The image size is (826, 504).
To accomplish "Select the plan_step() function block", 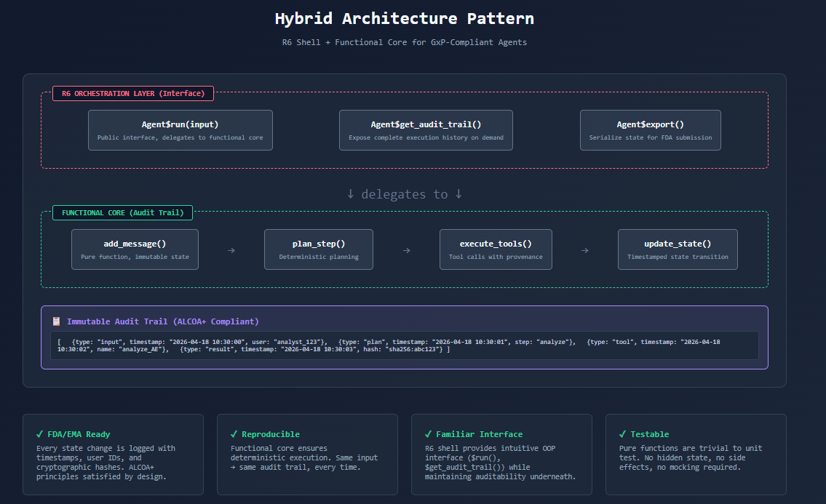I will 318,249.
